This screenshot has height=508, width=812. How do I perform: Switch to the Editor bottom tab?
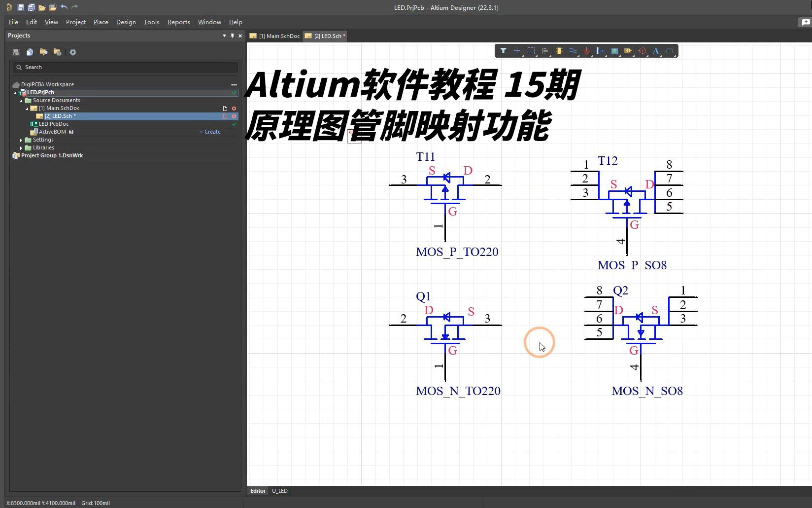click(x=258, y=491)
